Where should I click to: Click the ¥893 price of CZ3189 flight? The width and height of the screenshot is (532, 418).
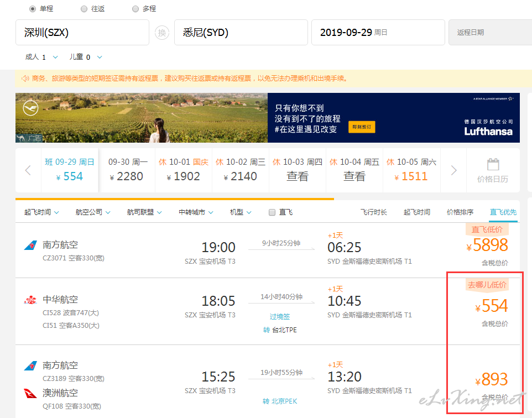coord(492,379)
